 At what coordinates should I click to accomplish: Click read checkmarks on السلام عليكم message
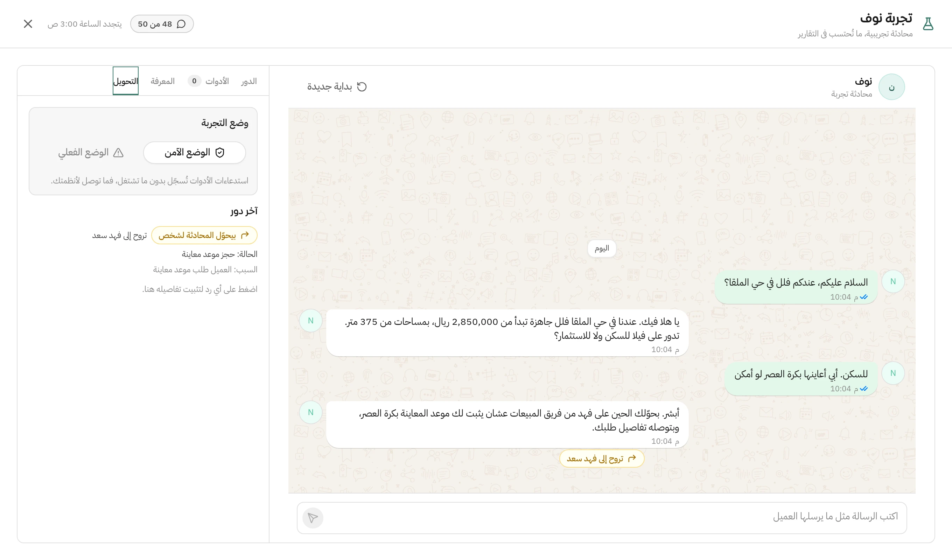[863, 297]
